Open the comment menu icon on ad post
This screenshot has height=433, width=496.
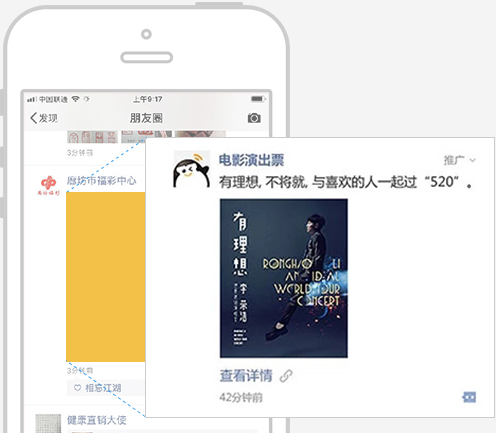(x=469, y=397)
